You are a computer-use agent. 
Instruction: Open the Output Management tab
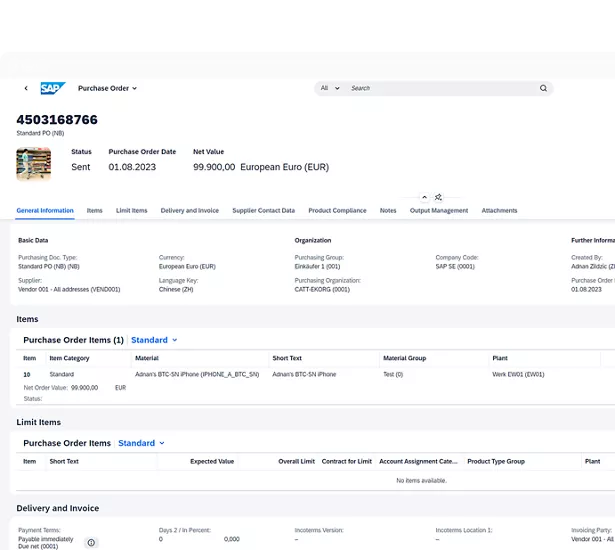click(x=438, y=211)
